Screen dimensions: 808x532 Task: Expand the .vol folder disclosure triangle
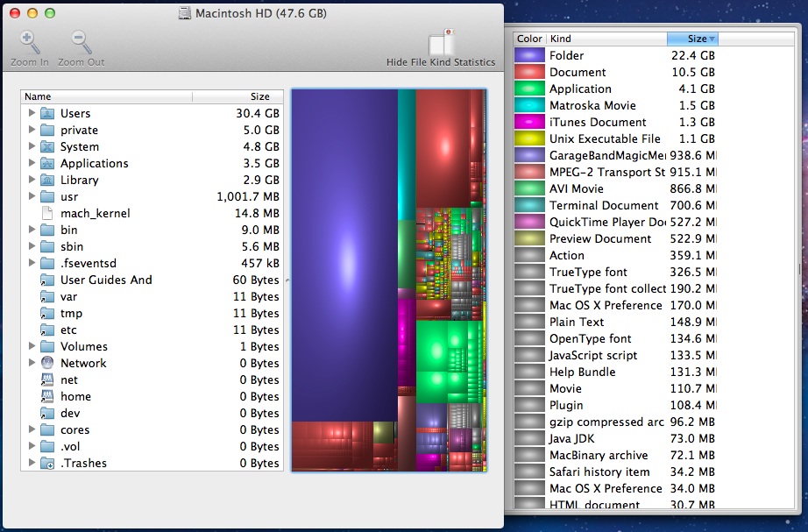[x=32, y=446]
